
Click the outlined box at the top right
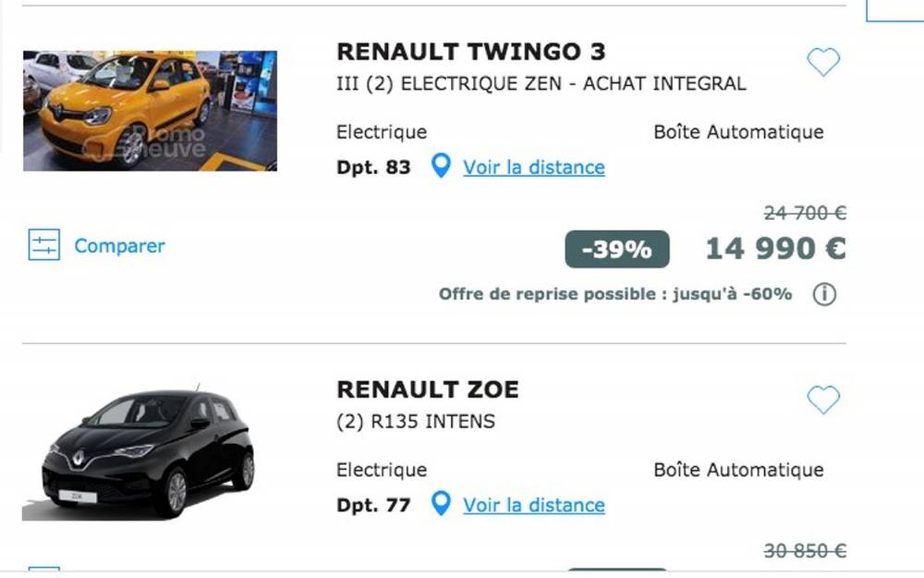click(894, 10)
